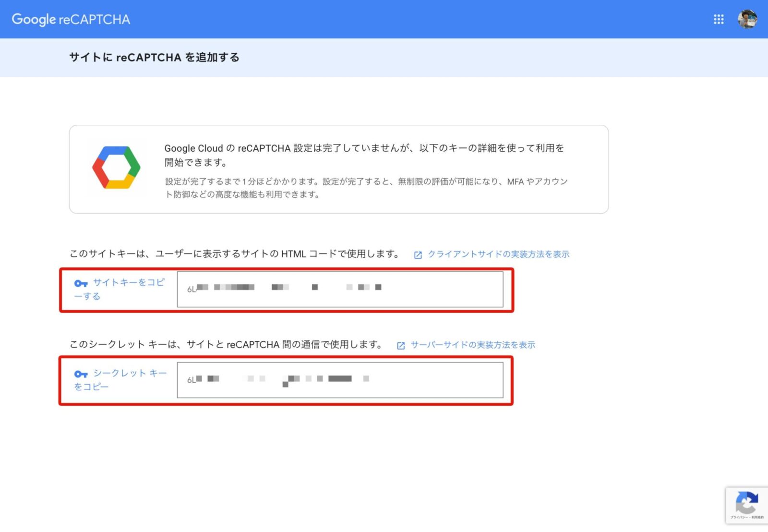Open the Google apps grid
The image size is (768, 532).
[x=719, y=19]
